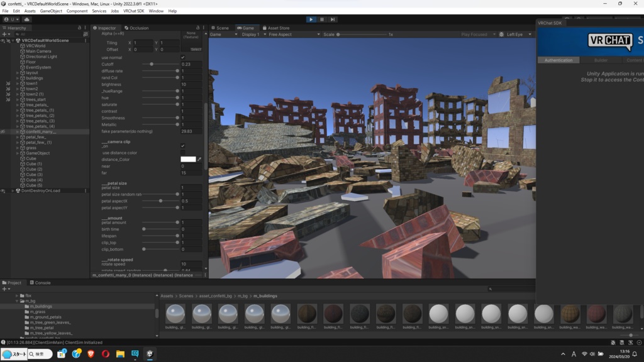Toggle picking for trees_start in the Hierarchy

pos(8,99)
